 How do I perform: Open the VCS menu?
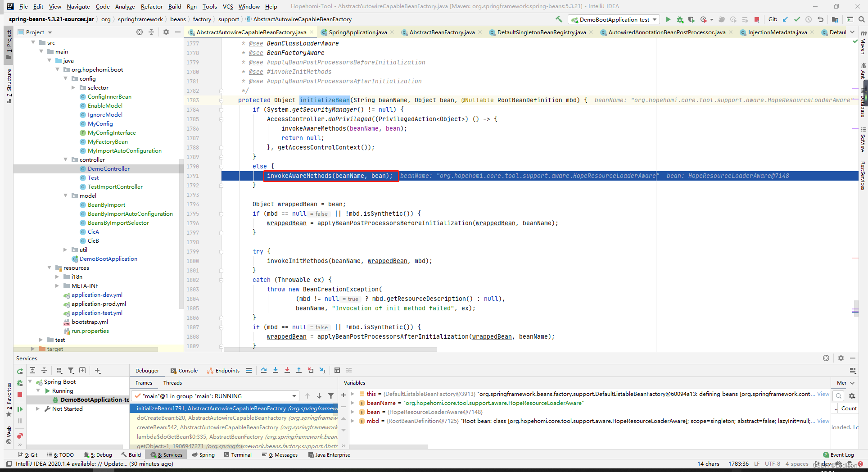click(228, 6)
